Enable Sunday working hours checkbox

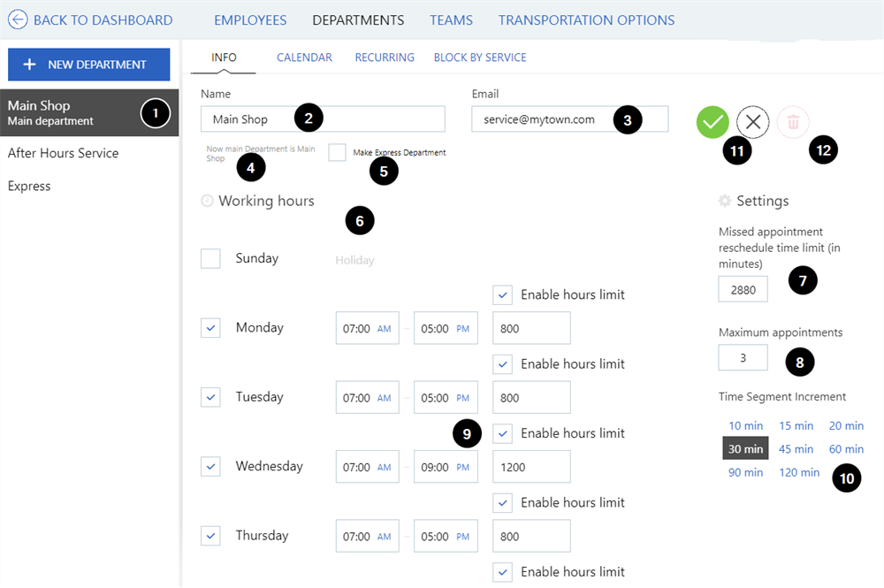pos(210,258)
